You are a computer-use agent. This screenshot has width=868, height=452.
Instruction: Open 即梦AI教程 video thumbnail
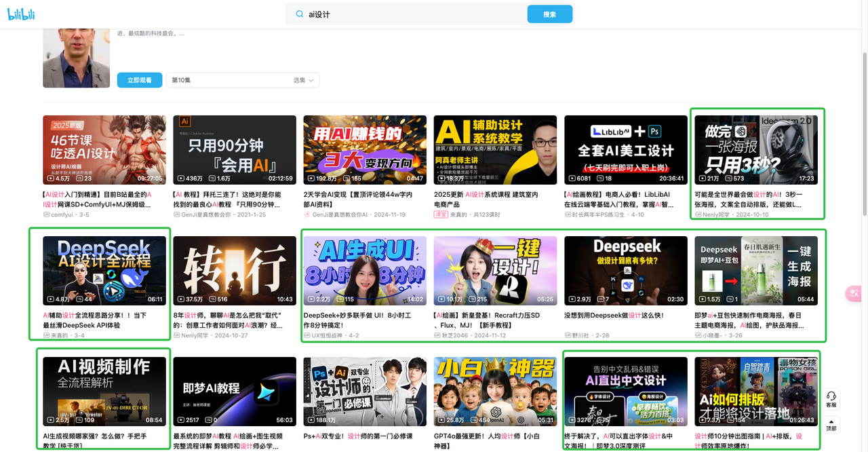[x=235, y=392]
